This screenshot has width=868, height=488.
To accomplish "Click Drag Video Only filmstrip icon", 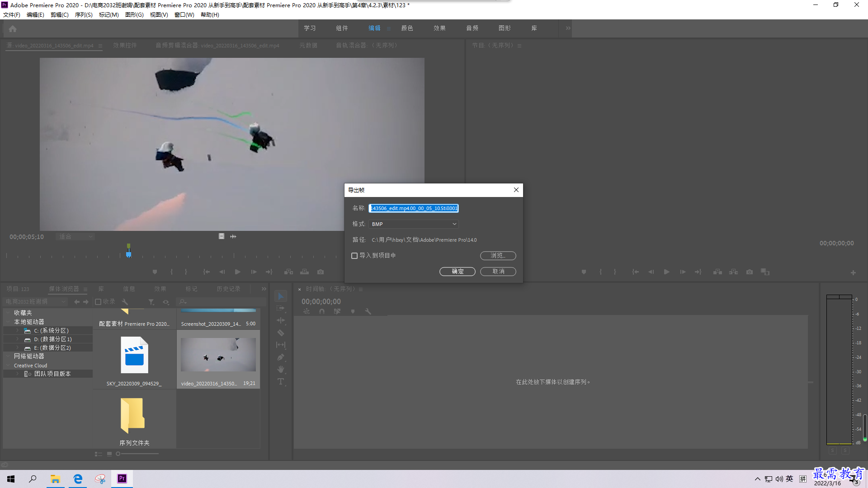I will [x=222, y=236].
